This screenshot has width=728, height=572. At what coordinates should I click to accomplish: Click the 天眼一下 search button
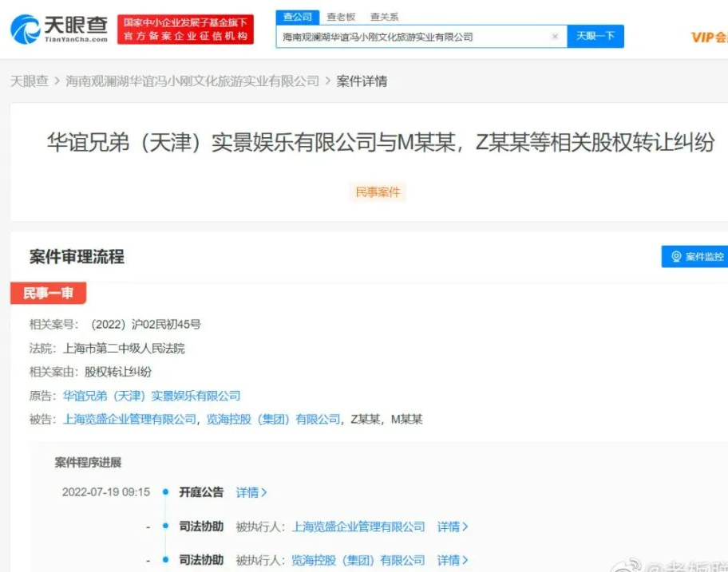[595, 36]
